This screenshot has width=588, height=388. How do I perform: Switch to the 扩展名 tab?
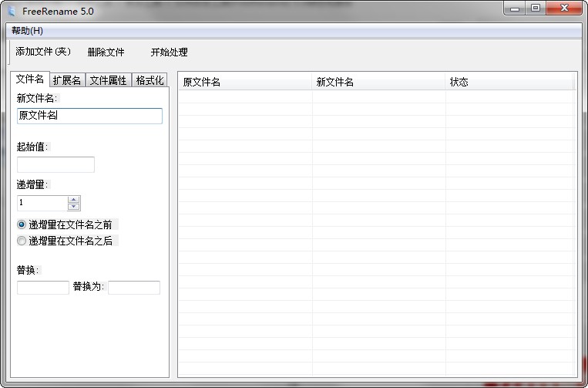(x=67, y=80)
